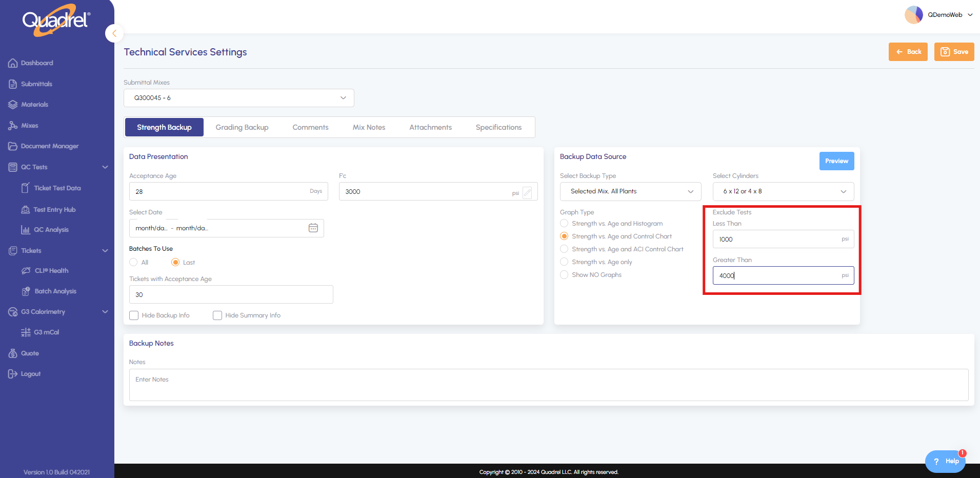This screenshot has width=980, height=478.
Task: Open the Select Cylinders dropdown
Action: [783, 191]
